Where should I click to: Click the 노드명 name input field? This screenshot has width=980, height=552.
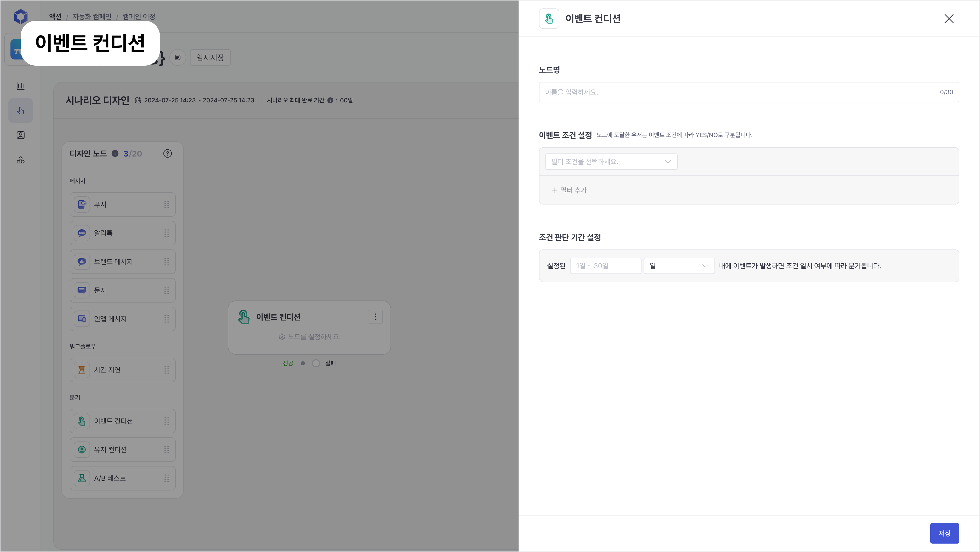click(x=738, y=92)
